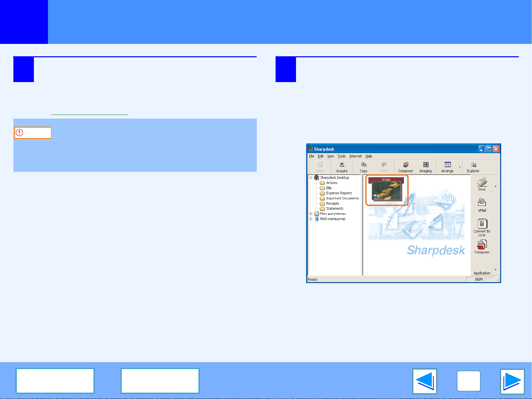Select the Expense Reports folder
This screenshot has height=399, width=532.
point(339,193)
